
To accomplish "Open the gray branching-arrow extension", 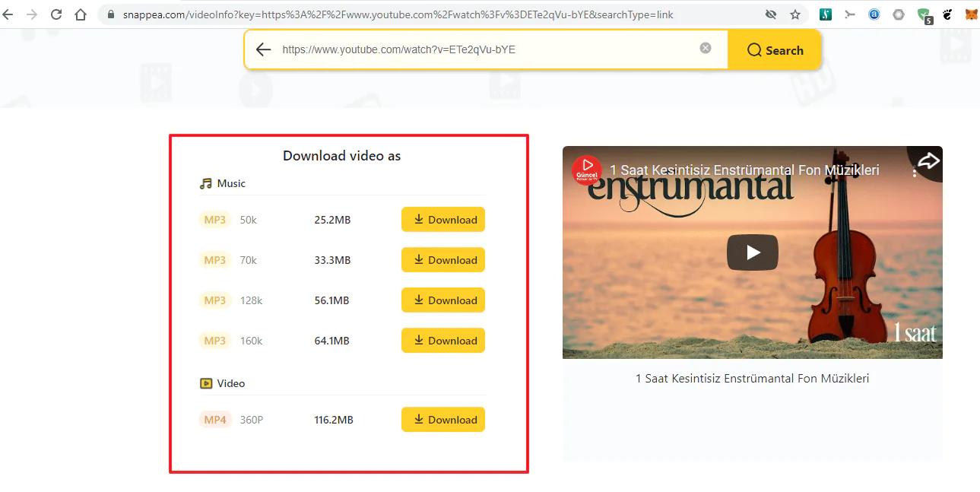I will tap(850, 14).
